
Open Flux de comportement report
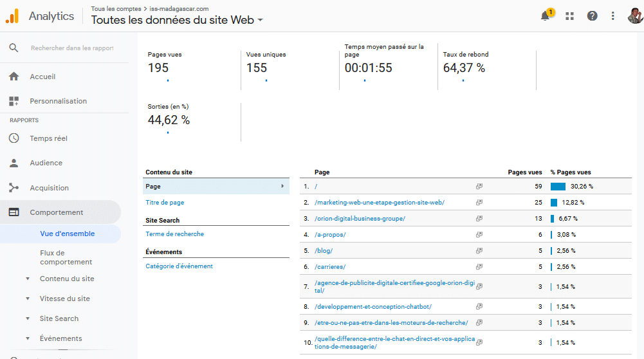pos(66,257)
